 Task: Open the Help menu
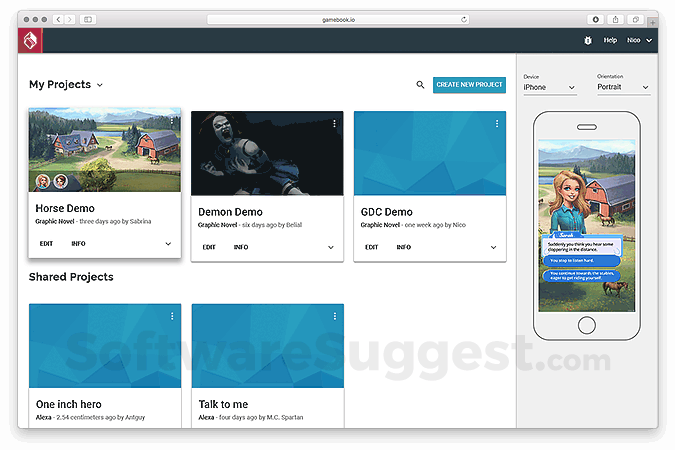(610, 40)
